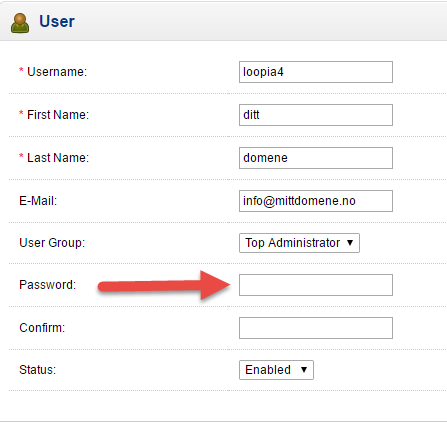Open the User Group Top Administrator dropdown
Image resolution: width=447 pixels, height=432 pixels.
[299, 243]
